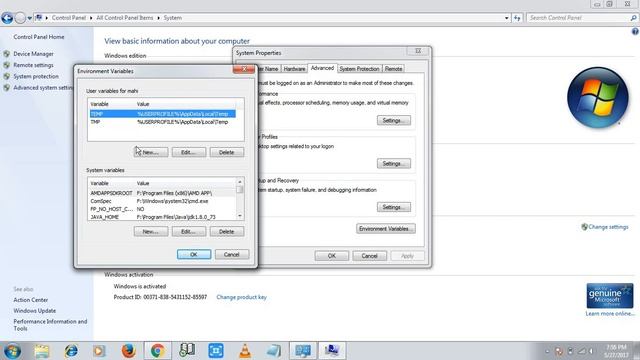Open VLC media player from taskbar

pos(245,351)
